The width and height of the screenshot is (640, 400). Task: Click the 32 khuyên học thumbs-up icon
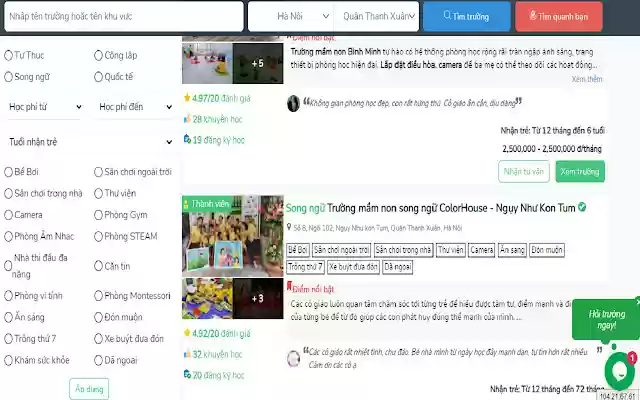click(187, 354)
